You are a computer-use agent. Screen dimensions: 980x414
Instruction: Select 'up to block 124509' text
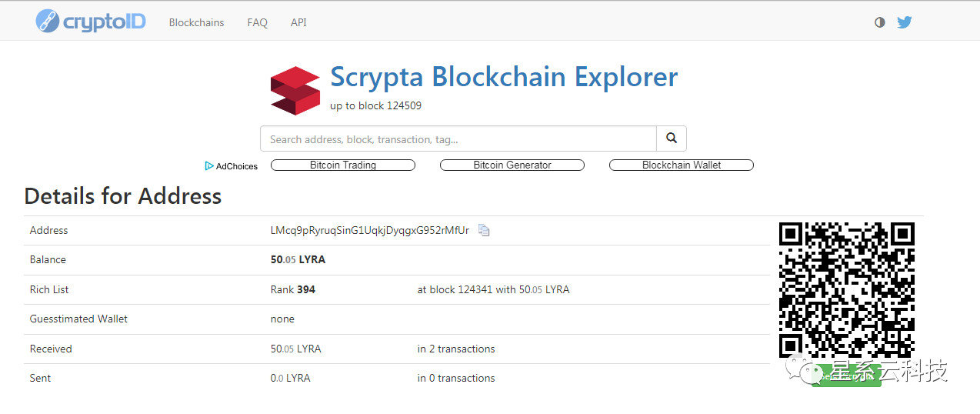(x=375, y=105)
